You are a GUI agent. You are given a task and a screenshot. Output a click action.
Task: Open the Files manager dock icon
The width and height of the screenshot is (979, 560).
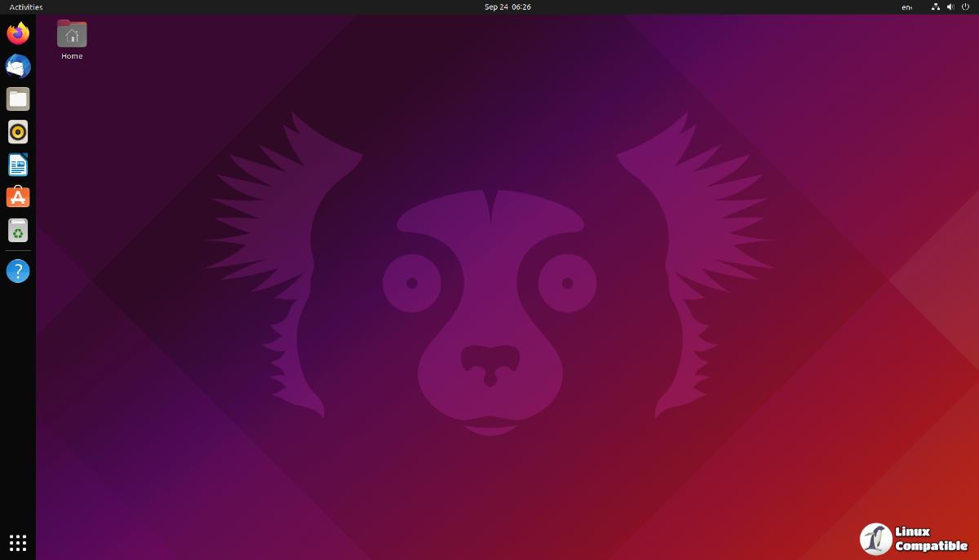18,99
